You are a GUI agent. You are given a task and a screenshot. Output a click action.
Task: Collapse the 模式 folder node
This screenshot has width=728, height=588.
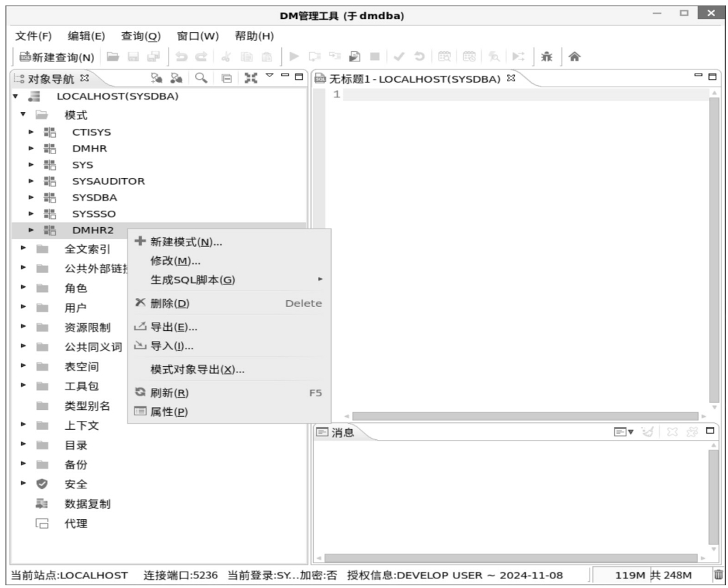pyautogui.click(x=23, y=115)
